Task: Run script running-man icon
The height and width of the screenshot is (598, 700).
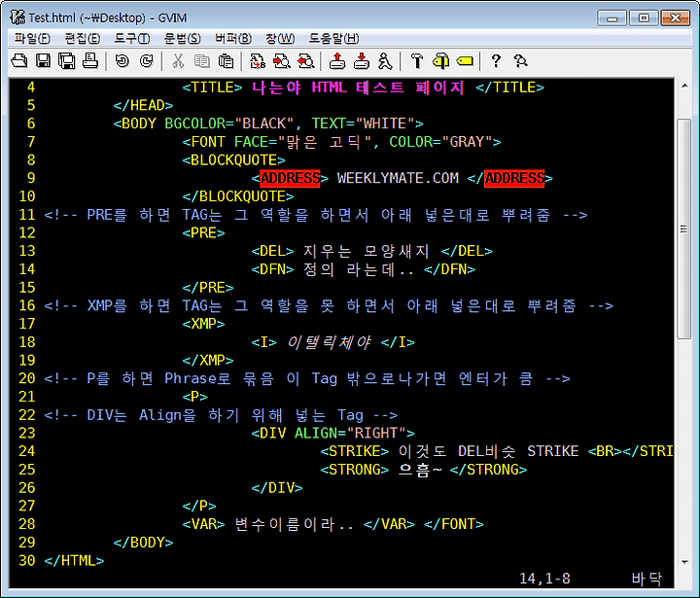Action: point(385,60)
